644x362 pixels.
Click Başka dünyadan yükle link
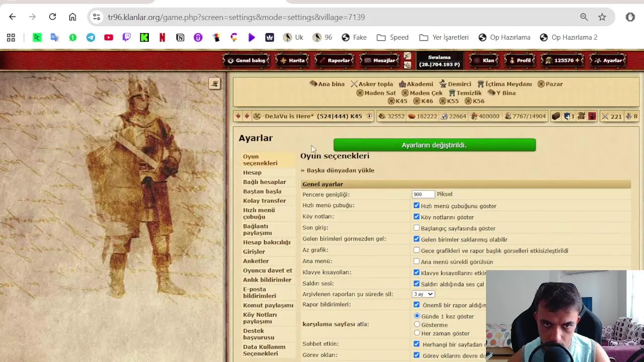[x=341, y=170]
